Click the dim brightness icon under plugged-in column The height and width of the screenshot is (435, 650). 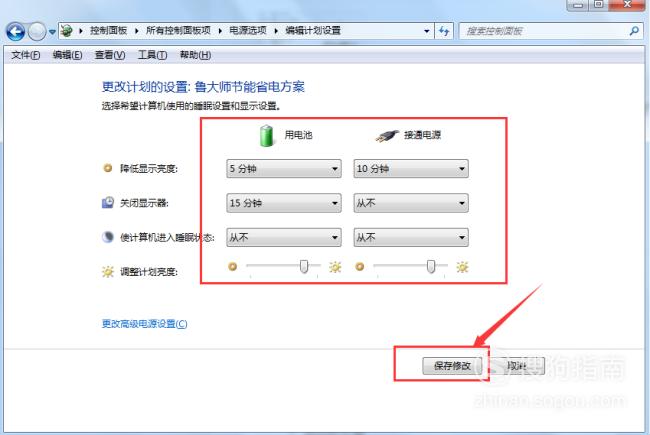[360, 267]
